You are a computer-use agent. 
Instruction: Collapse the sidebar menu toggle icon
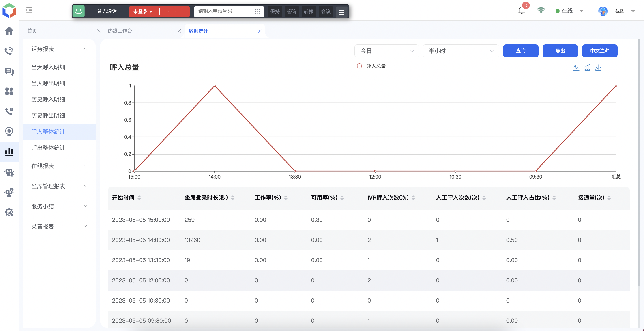29,10
